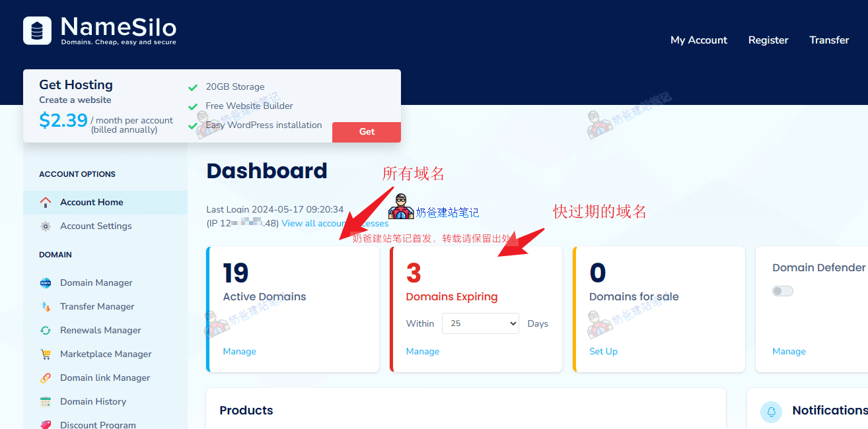The height and width of the screenshot is (429, 868).
Task: Toggle the Domain Defender switch
Action: 783,291
